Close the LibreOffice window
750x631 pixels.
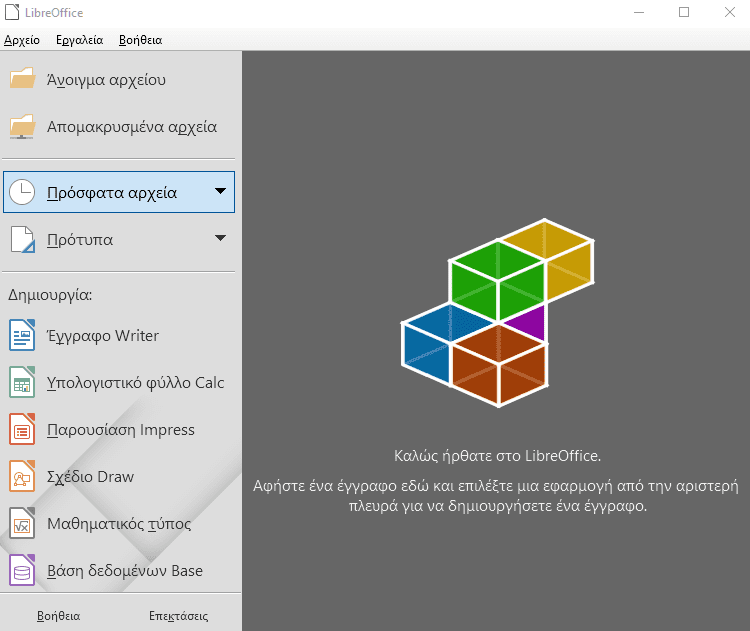729,12
